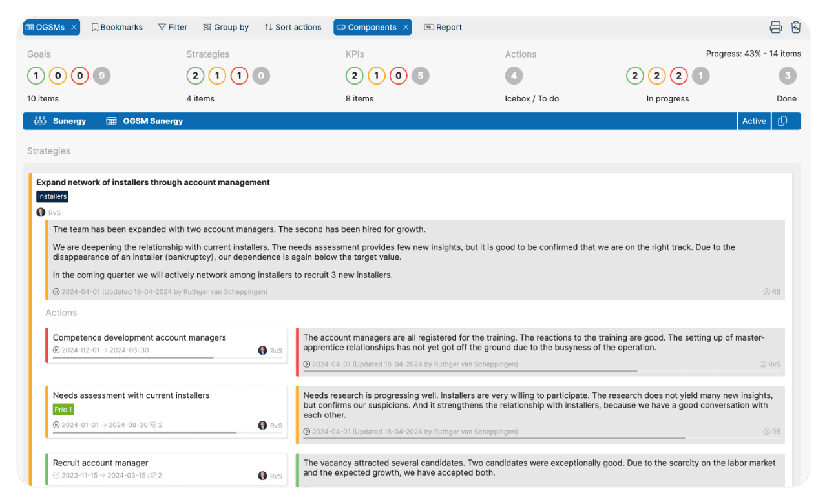Select the grey In progress circle showing 1
827x504 pixels.
(701, 76)
